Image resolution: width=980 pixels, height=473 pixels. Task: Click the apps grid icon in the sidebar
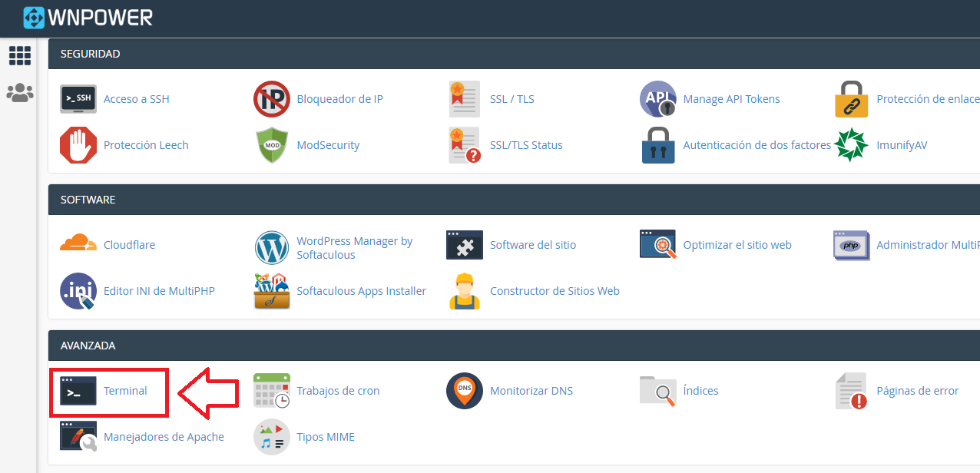coord(20,55)
